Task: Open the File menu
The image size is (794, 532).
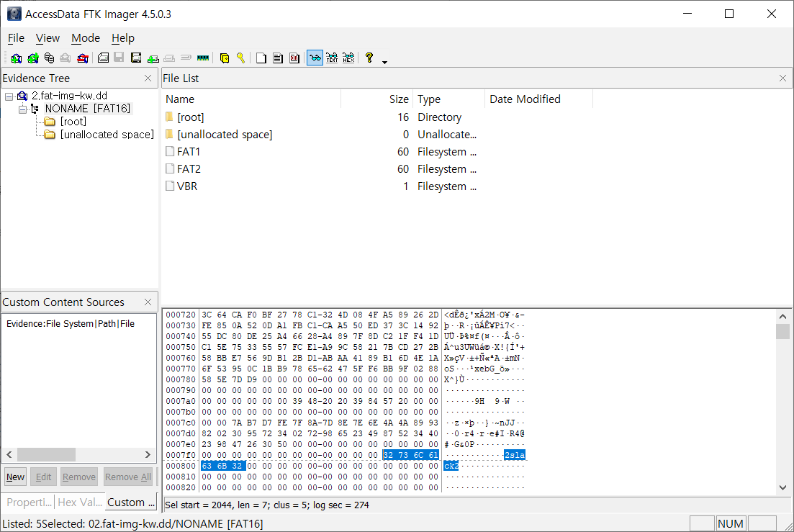Action: (16, 38)
